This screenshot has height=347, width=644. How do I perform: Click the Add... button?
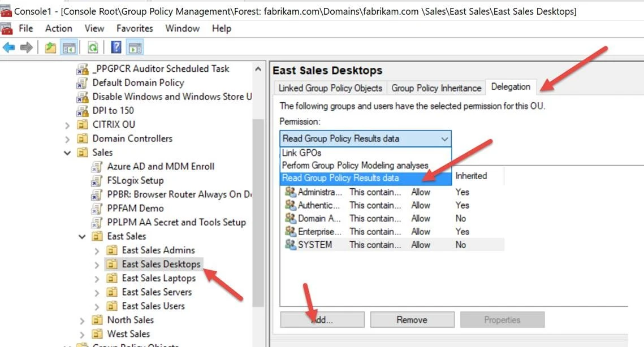point(322,319)
